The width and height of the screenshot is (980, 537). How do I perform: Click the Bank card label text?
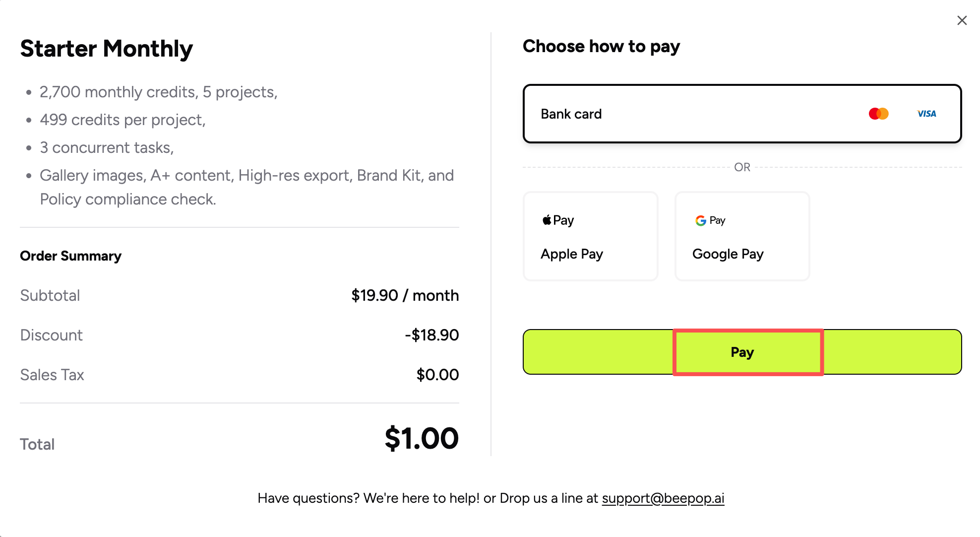pos(571,114)
